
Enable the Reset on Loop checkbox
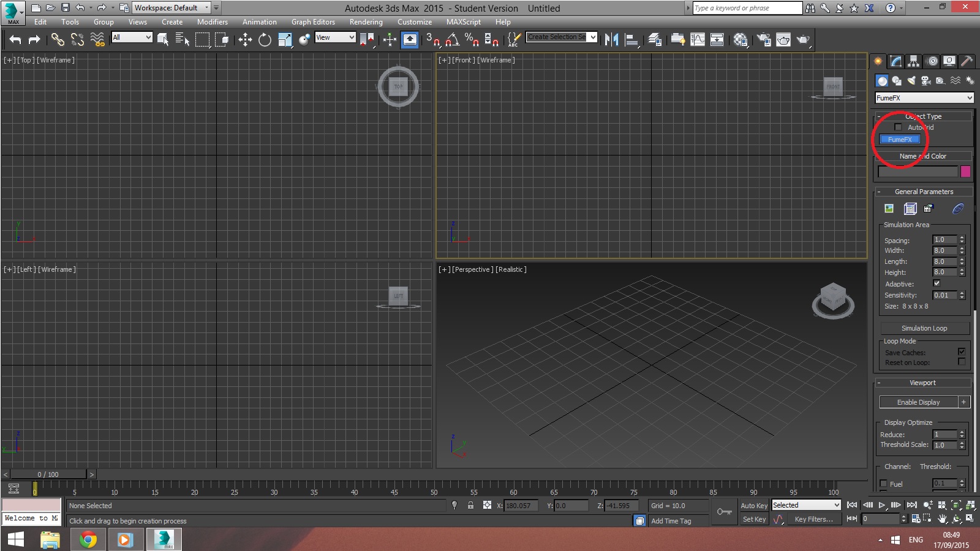coord(961,362)
